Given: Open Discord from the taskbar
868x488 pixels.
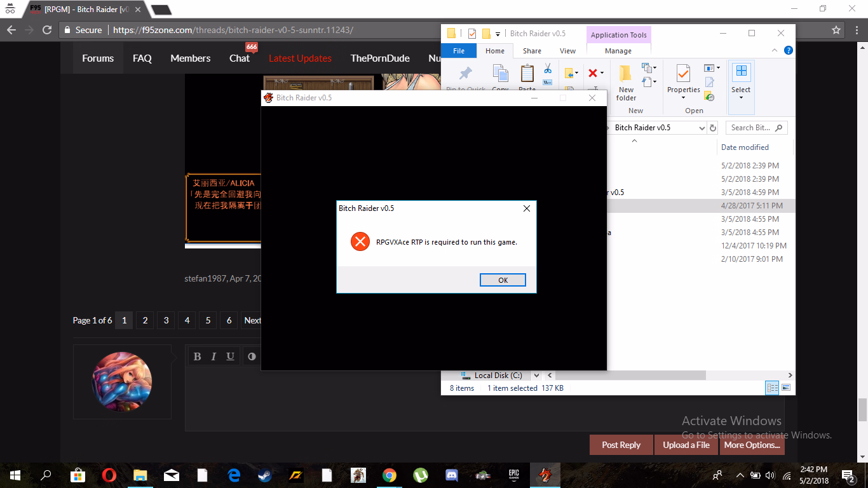Looking at the screenshot, I should click(x=452, y=475).
